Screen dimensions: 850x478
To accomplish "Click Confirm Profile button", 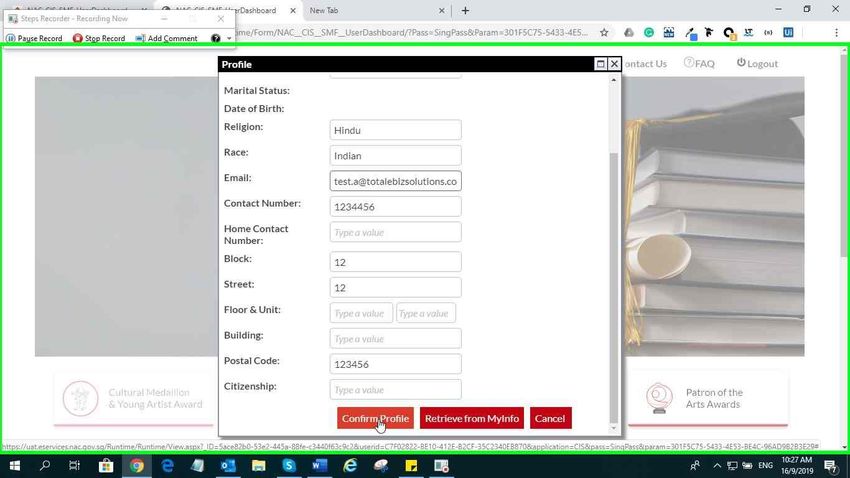I will pos(375,418).
